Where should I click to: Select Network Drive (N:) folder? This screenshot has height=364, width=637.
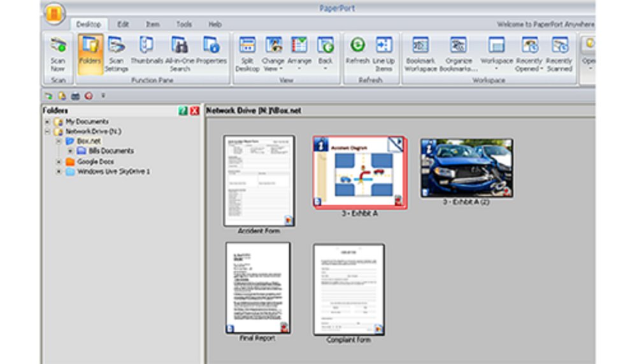point(88,132)
